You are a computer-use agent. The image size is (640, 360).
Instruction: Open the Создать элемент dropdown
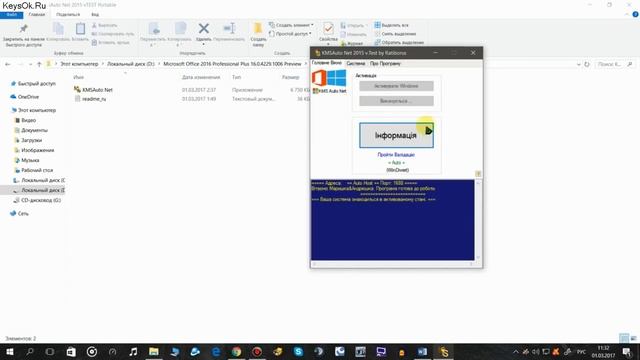coord(291,25)
